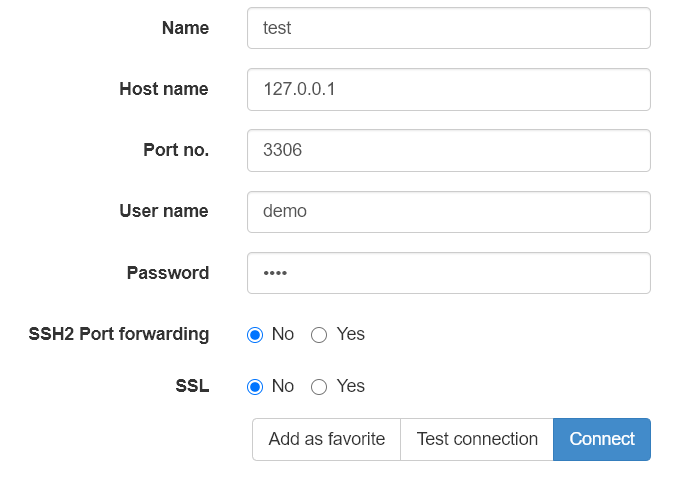Image resolution: width=690 pixels, height=489 pixels.
Task: Hit the blue Connect button
Action: click(602, 439)
